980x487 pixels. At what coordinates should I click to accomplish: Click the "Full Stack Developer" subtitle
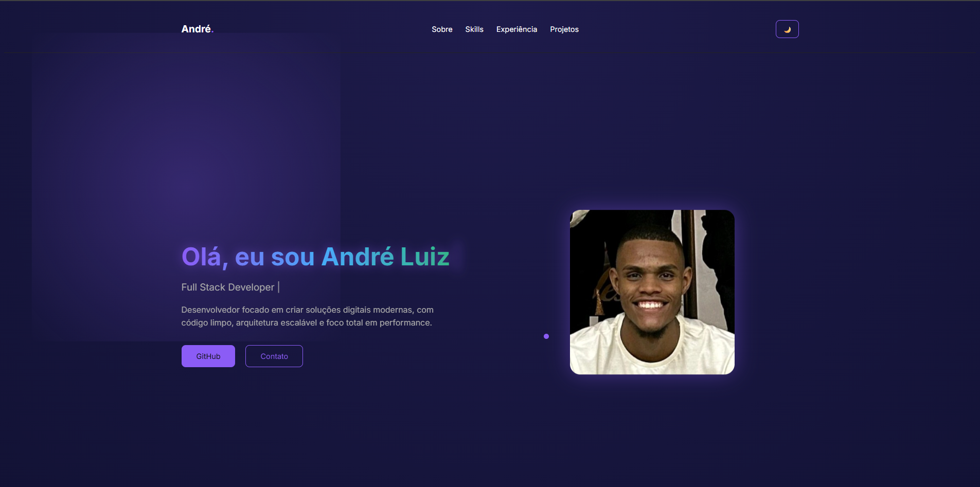click(228, 287)
